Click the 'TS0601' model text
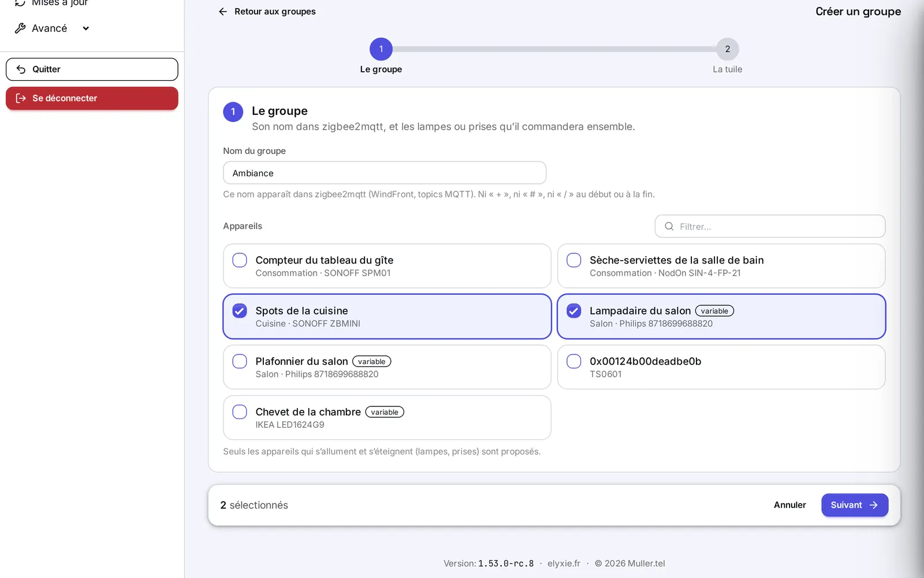This screenshot has width=924, height=578. click(x=606, y=374)
